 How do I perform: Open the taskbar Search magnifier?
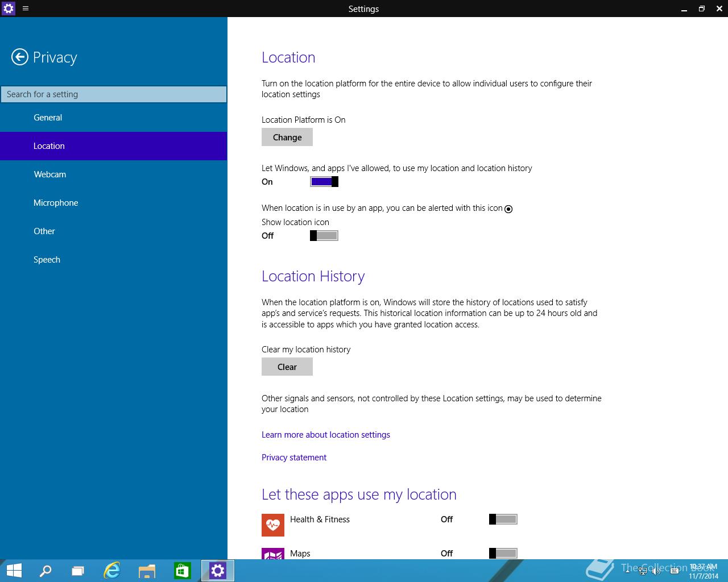pos(45,571)
